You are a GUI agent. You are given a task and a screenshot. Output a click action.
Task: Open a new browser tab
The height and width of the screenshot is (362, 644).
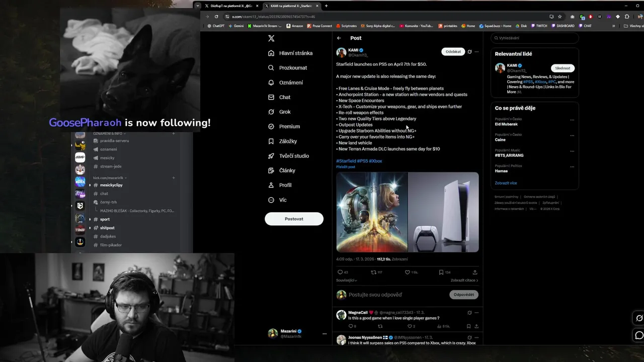[326, 6]
